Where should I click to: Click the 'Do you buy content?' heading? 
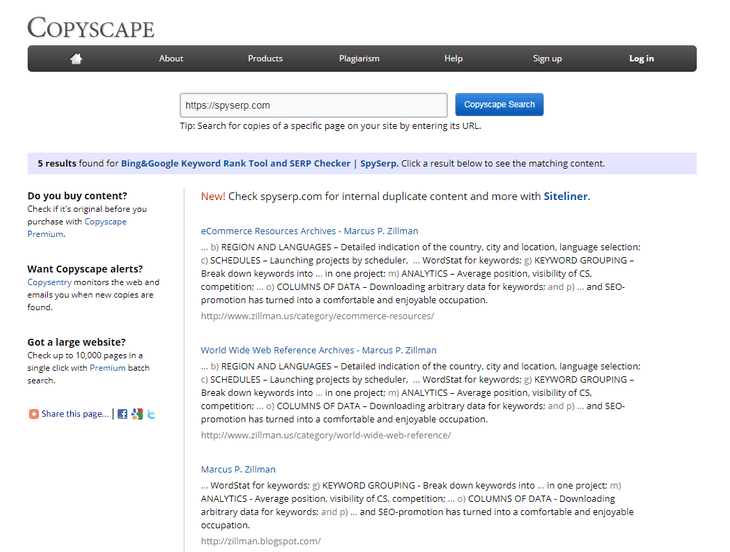click(x=77, y=195)
